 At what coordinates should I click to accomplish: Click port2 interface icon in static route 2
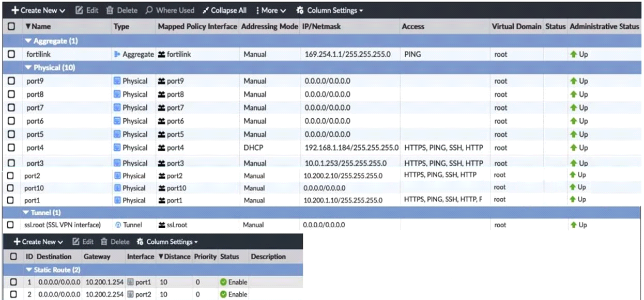[x=131, y=294]
